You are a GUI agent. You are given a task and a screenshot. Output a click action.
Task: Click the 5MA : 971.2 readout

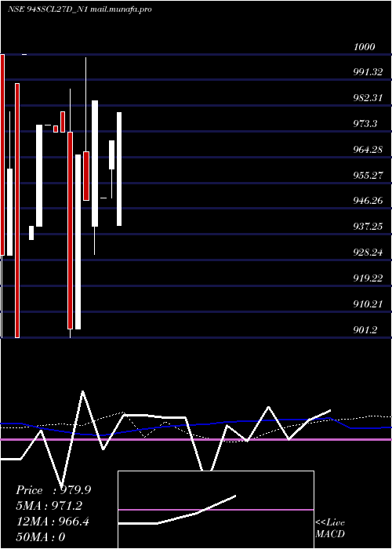point(49,506)
